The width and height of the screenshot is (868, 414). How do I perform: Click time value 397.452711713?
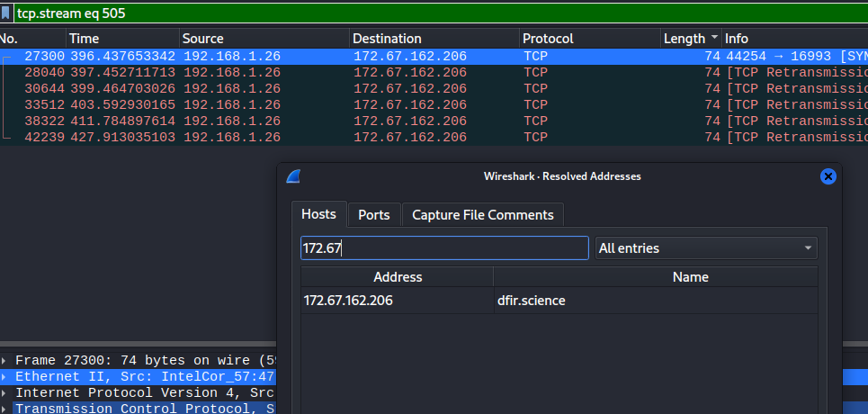[123, 73]
